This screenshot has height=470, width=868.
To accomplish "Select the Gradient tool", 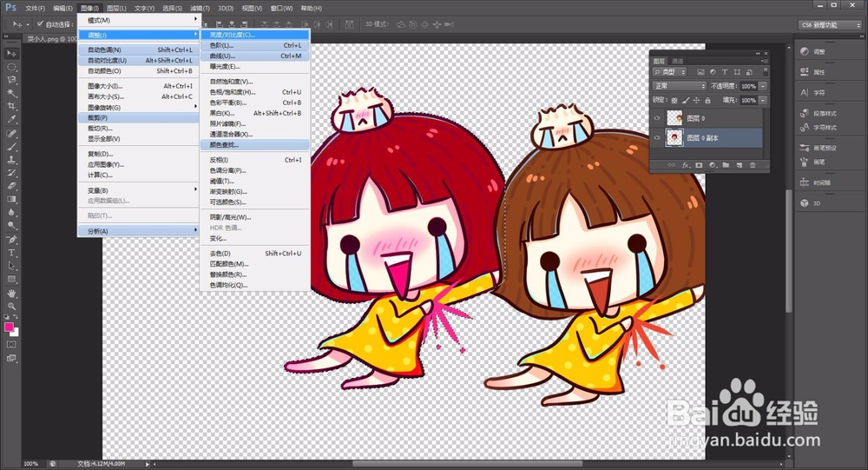I will [x=11, y=199].
